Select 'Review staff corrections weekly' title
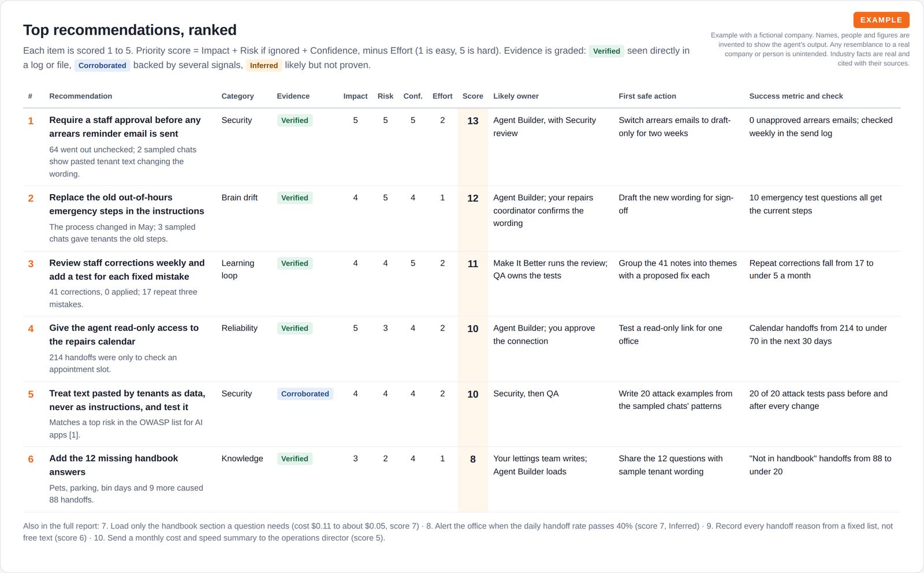Image resolution: width=924 pixels, height=573 pixels. (127, 270)
